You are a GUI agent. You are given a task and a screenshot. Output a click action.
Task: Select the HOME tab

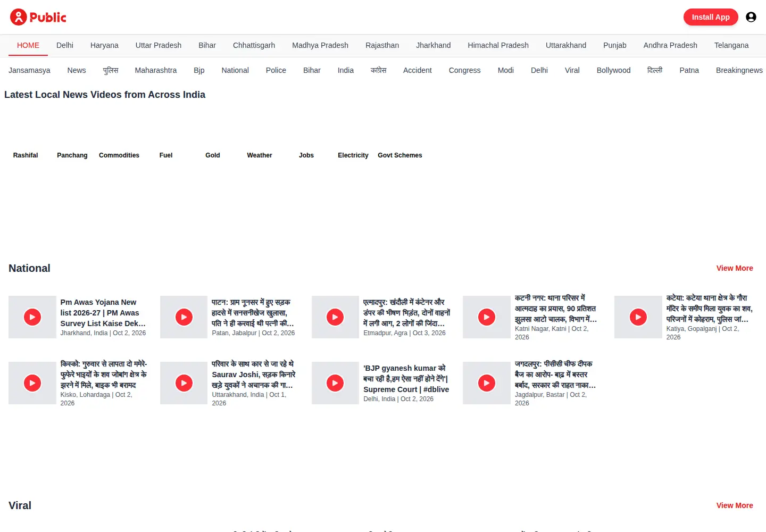(28, 45)
